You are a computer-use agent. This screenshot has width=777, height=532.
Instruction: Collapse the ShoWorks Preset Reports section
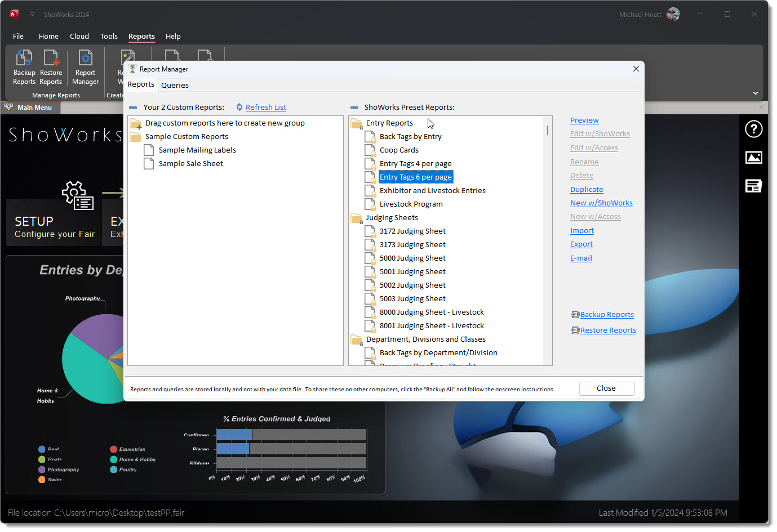pyautogui.click(x=354, y=108)
